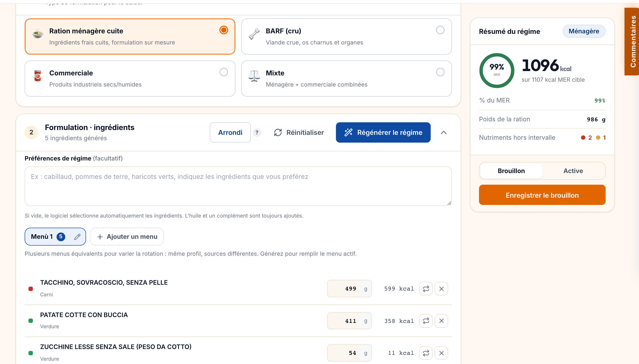Remove the Tacchino sovracoscio ingredient
Screen dimensions: 639x364
click(x=441, y=289)
